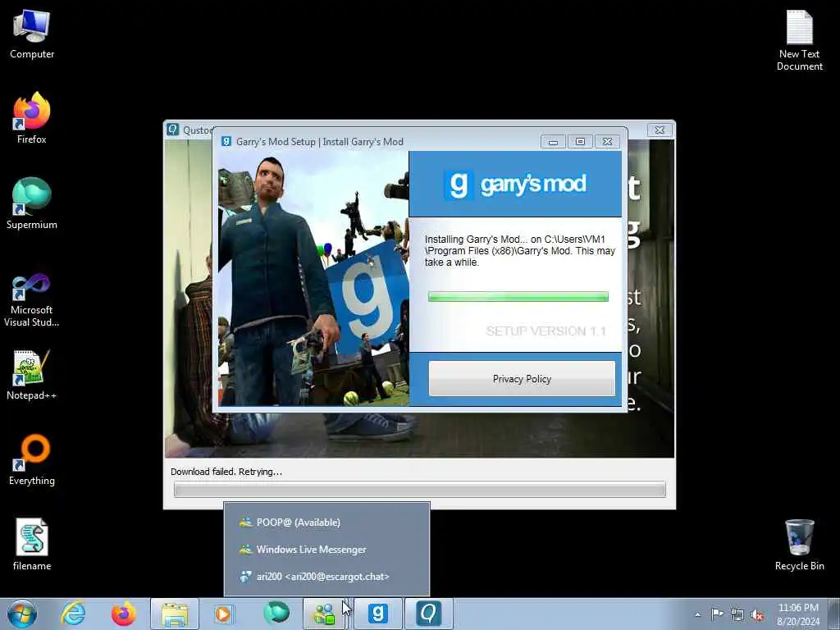Open the taskbar clock and date
This screenshot has height=630, width=840.
point(798,614)
